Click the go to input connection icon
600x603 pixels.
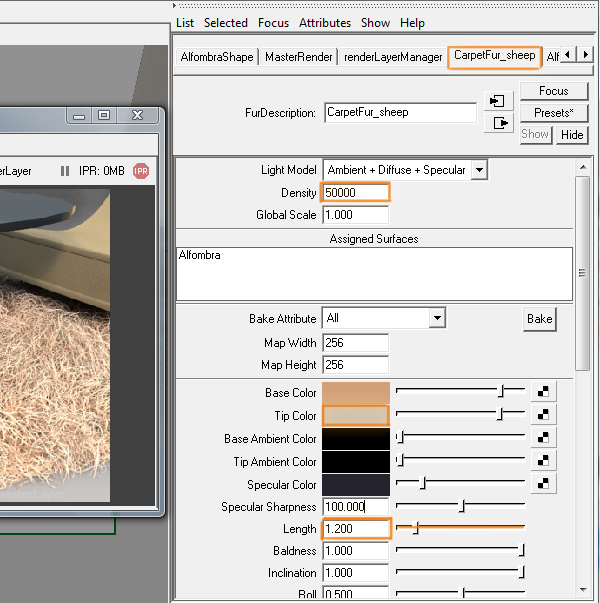pyautogui.click(x=498, y=101)
